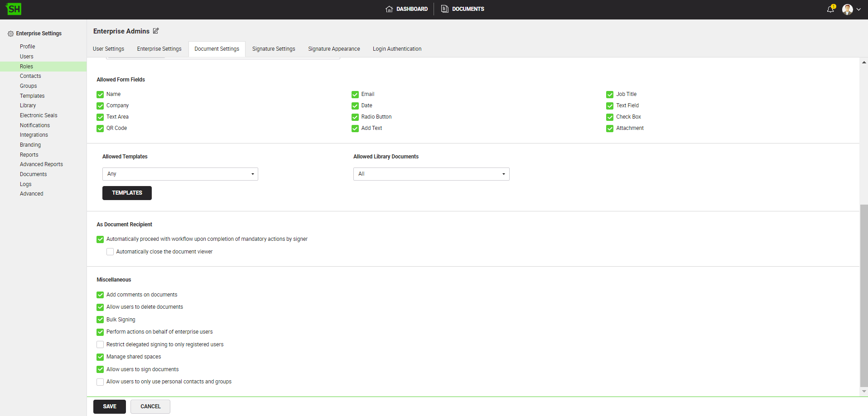The image size is (868, 416).
Task: Switch to the Signature Settings tab
Action: (x=273, y=49)
